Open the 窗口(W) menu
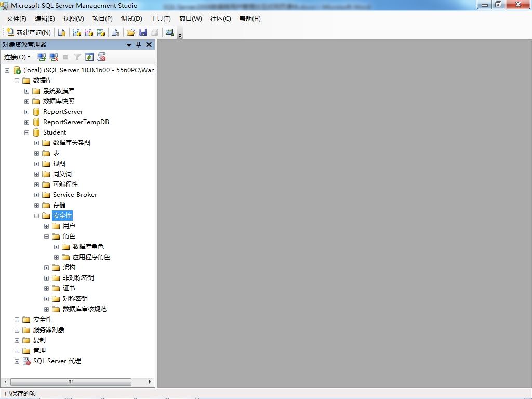The width and height of the screenshot is (532, 399). pos(190,19)
